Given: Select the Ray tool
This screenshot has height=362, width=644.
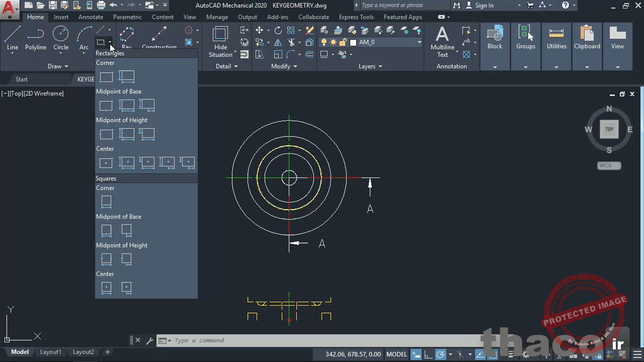Looking at the screenshot, I should click(x=126, y=38).
